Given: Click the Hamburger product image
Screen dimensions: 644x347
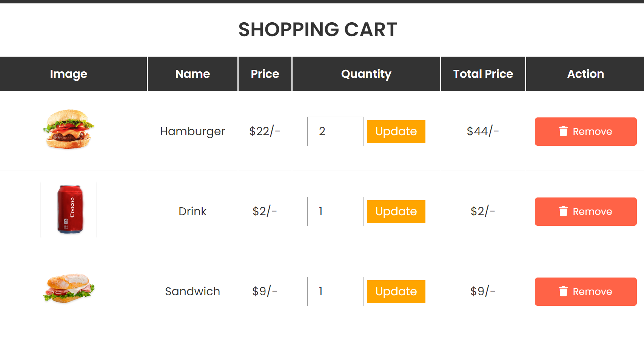Looking at the screenshot, I should tap(69, 130).
